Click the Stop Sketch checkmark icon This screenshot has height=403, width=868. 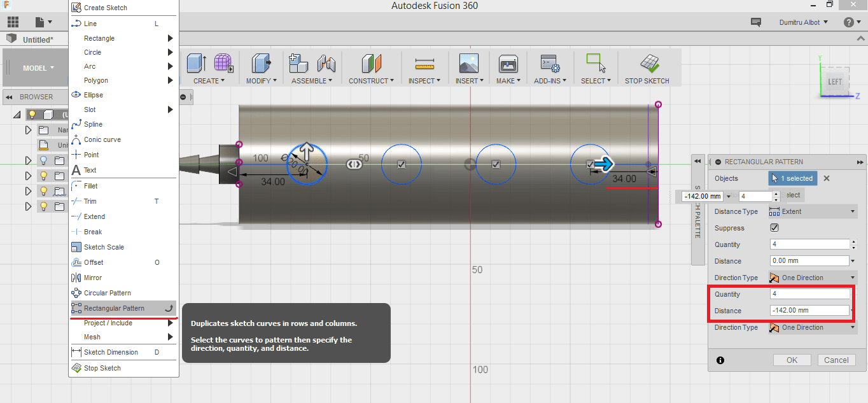[x=648, y=64]
